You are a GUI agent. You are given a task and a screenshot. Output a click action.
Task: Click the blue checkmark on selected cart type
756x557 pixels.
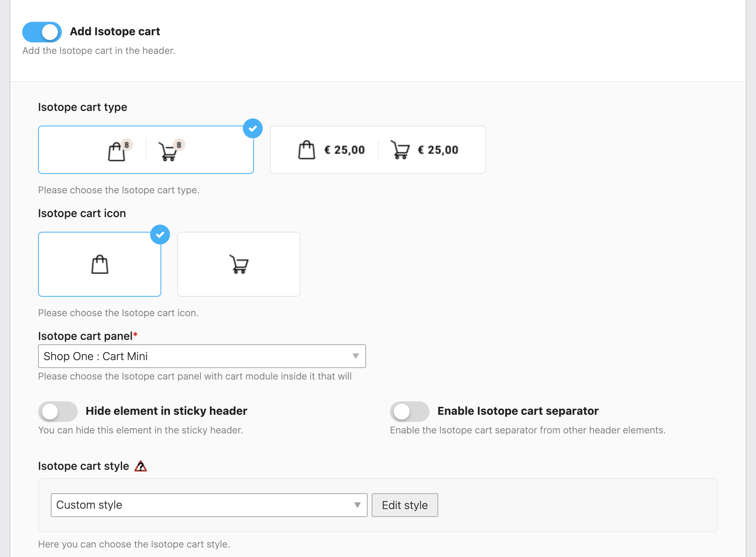pyautogui.click(x=253, y=128)
